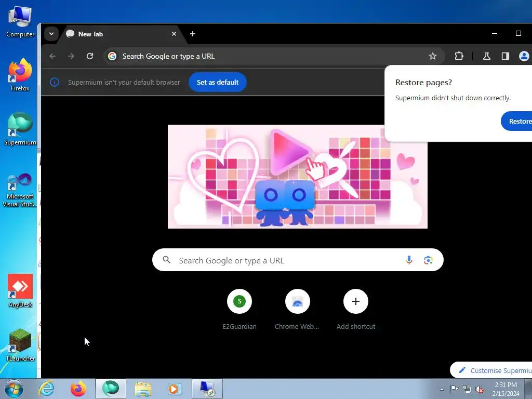Click the default browser info icon
Viewport: 532px width, 399px height.
click(55, 82)
